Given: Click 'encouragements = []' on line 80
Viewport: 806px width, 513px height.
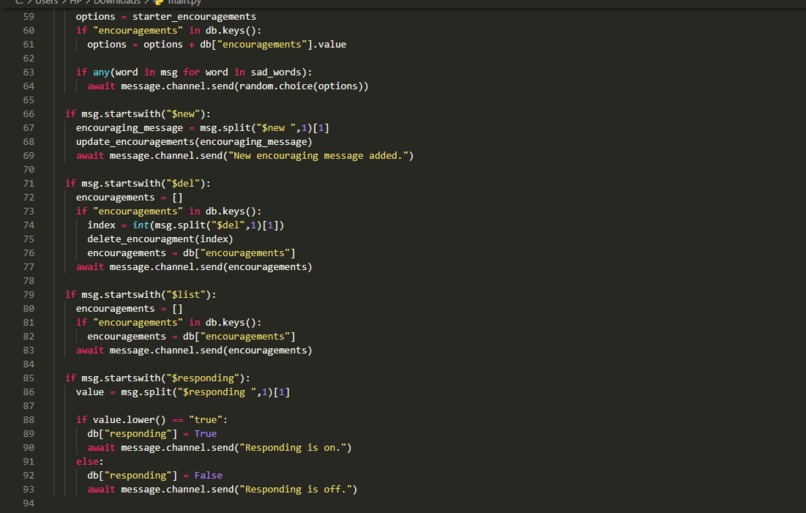Looking at the screenshot, I should click(x=129, y=308).
